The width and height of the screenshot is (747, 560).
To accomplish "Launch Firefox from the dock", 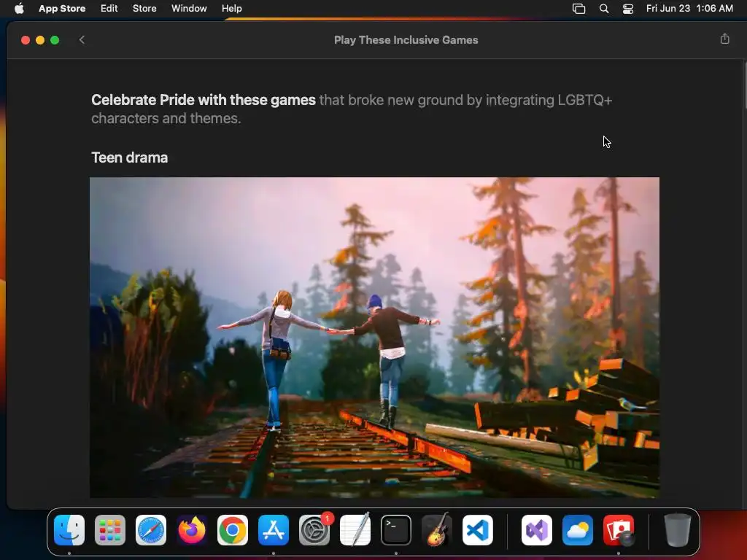I will pyautogui.click(x=192, y=530).
